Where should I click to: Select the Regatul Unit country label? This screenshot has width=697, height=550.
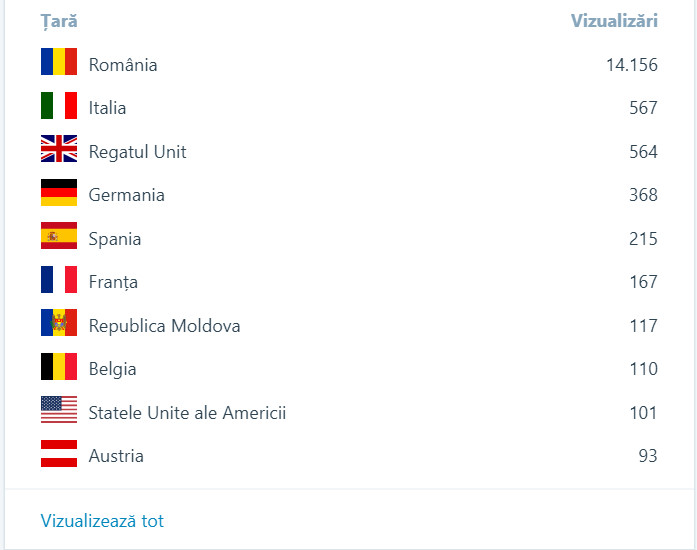[x=137, y=152]
